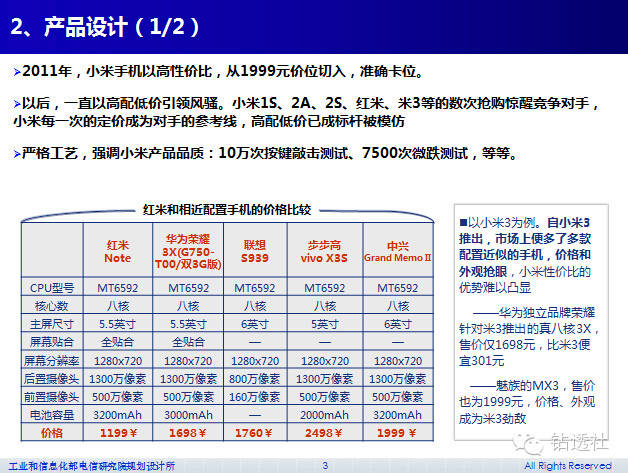
Task: Click the sidebar paragraph about "魅族的MX3"
Action: [527, 402]
